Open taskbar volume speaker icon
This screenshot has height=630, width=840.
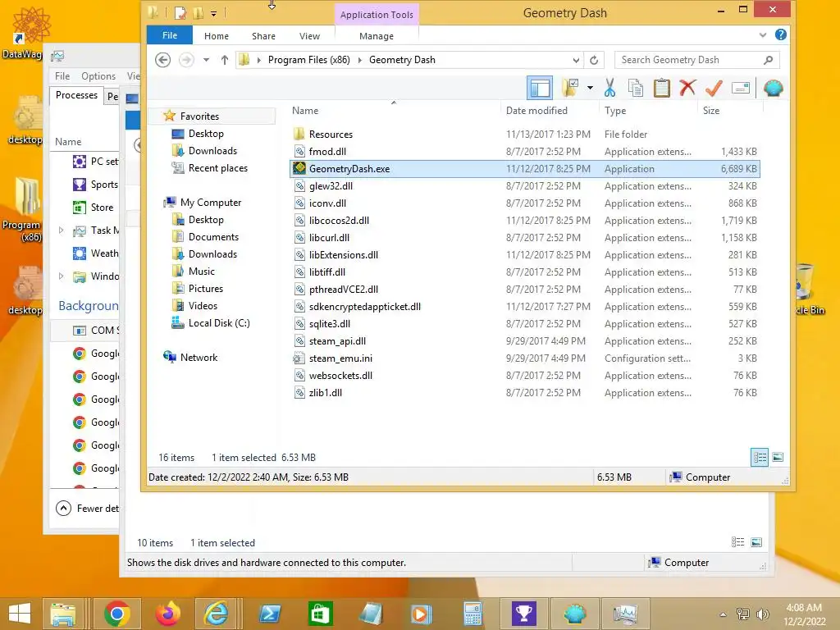(x=762, y=614)
